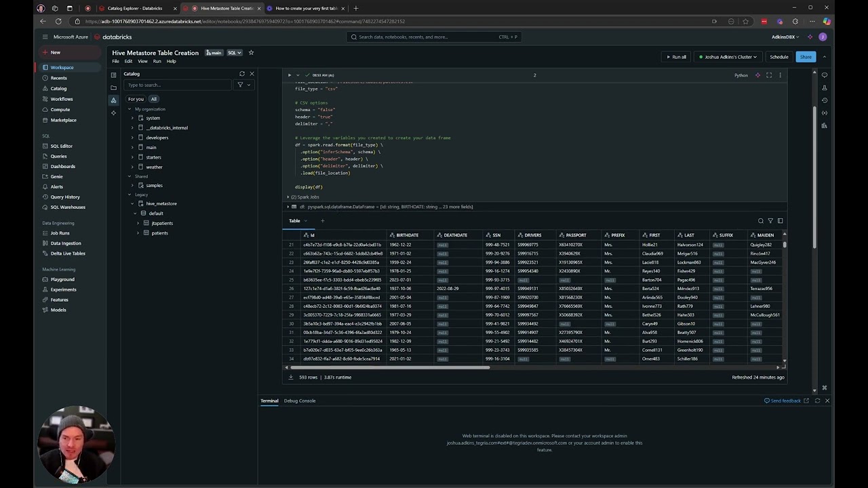
Task: Open the Help menu
Action: pyautogui.click(x=172, y=62)
